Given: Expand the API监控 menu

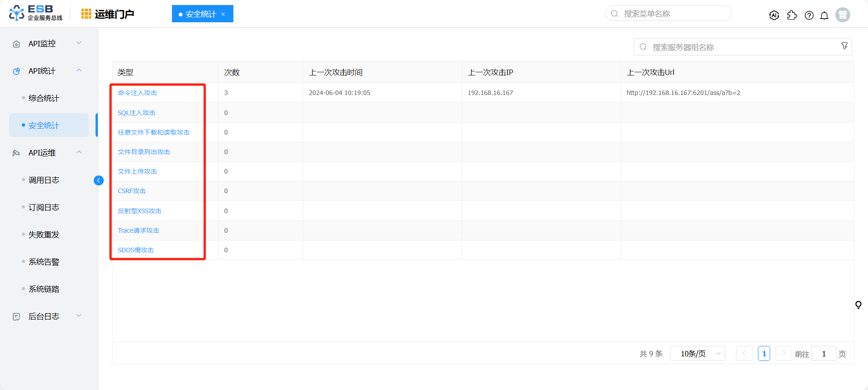Looking at the screenshot, I should point(79,43).
